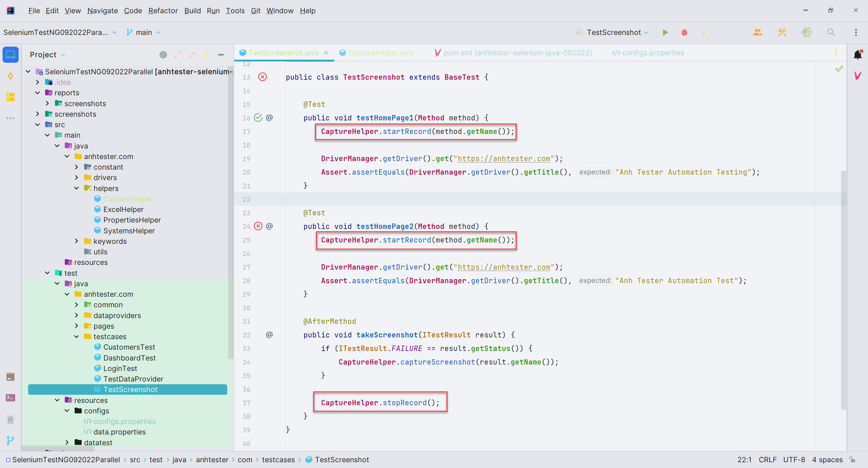This screenshot has width=868, height=468.
Task: Click the CRLF line separator indicator
Action: (767, 460)
